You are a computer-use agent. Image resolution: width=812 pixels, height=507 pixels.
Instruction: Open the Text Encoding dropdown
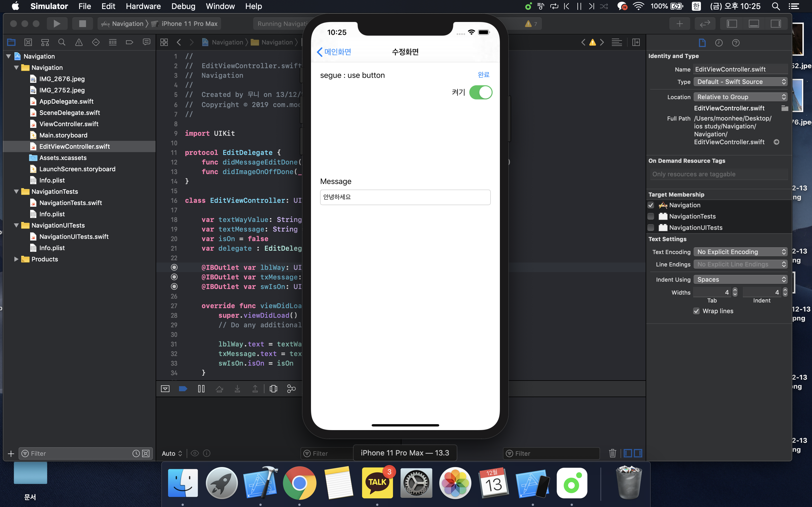pos(740,252)
